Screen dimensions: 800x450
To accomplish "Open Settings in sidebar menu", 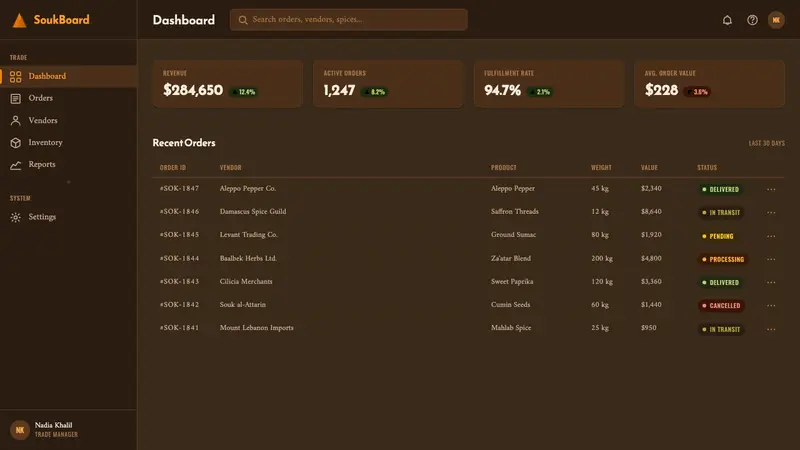I will (68, 217).
